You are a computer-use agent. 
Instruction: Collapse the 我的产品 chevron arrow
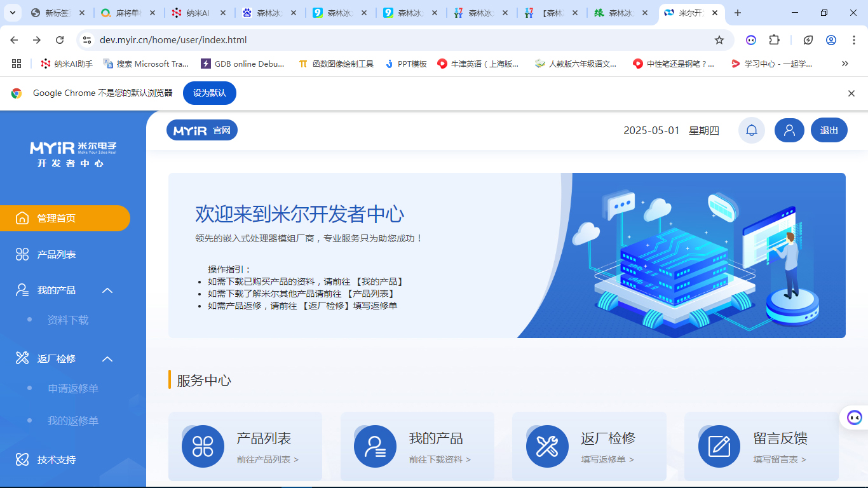click(x=107, y=290)
